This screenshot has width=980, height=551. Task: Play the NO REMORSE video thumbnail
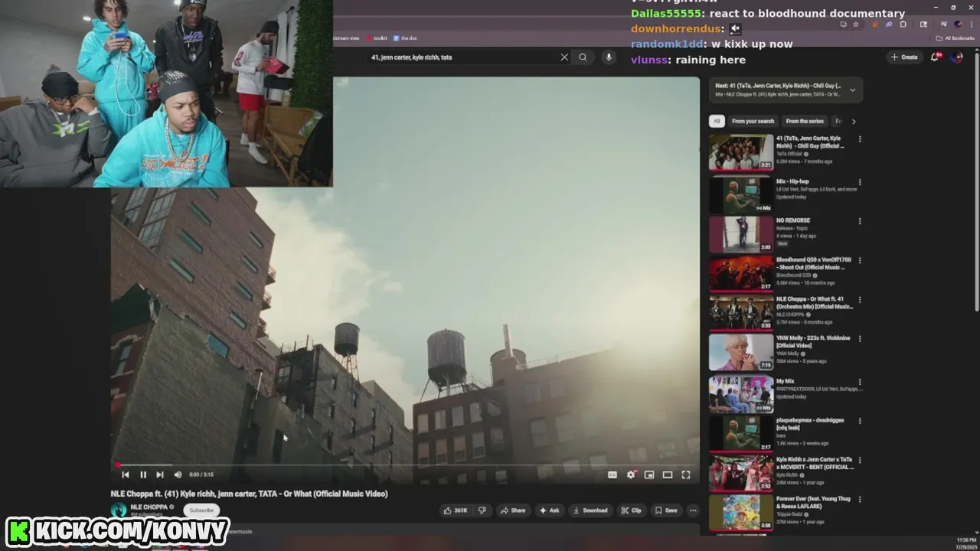click(x=741, y=234)
